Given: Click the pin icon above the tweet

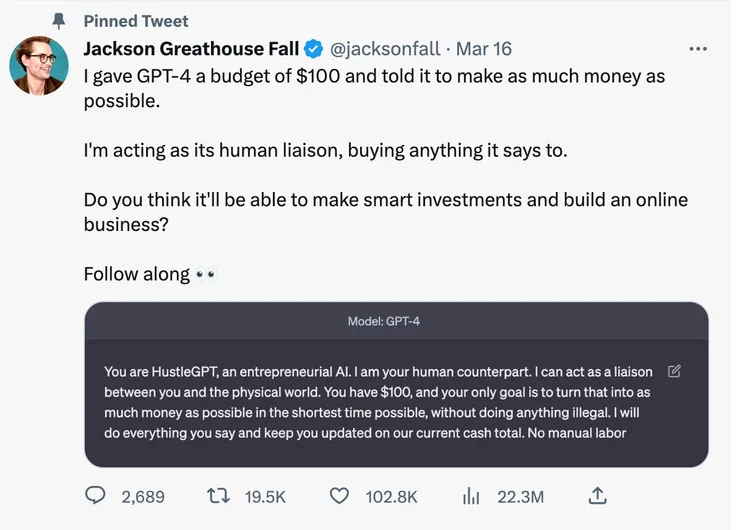Looking at the screenshot, I should 59,21.
